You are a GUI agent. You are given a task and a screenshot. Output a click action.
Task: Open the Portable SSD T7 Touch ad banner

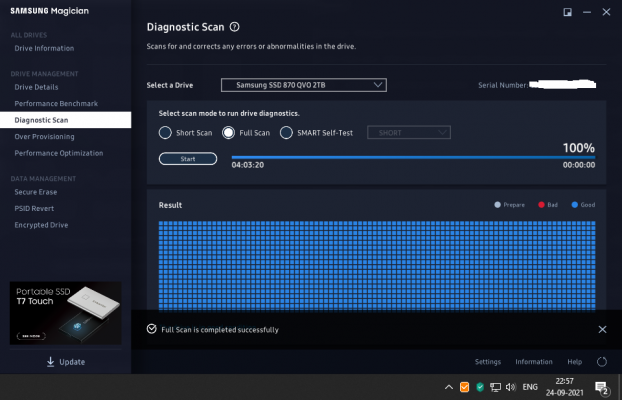click(x=65, y=313)
